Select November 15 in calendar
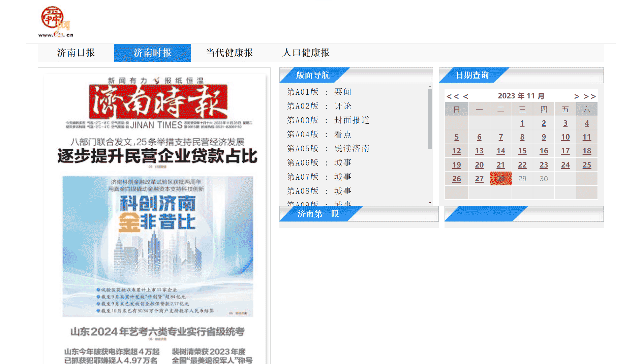Screen dimensions: 641x364 coord(522,151)
